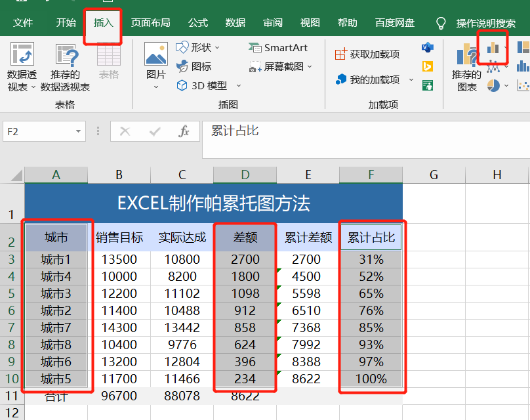Click the title cell EXCEL制作帕累托图方法
This screenshot has width=530, height=420.
point(214,203)
